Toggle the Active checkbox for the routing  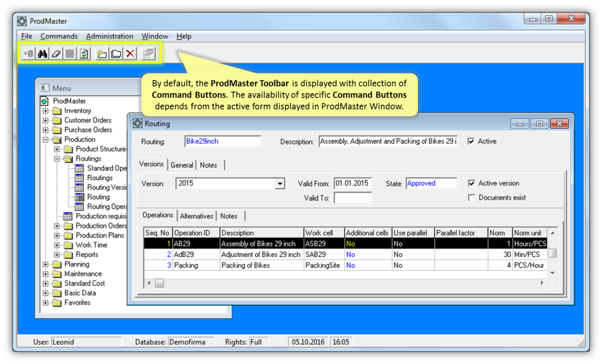(x=471, y=141)
